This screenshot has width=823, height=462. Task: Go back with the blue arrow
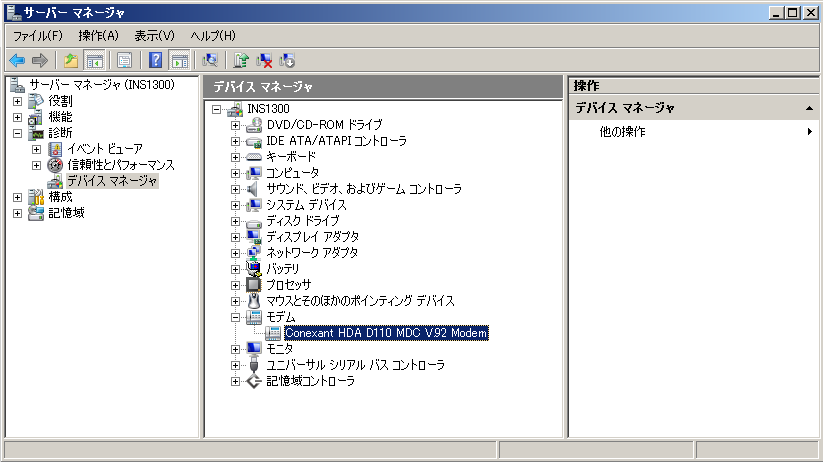click(x=17, y=61)
